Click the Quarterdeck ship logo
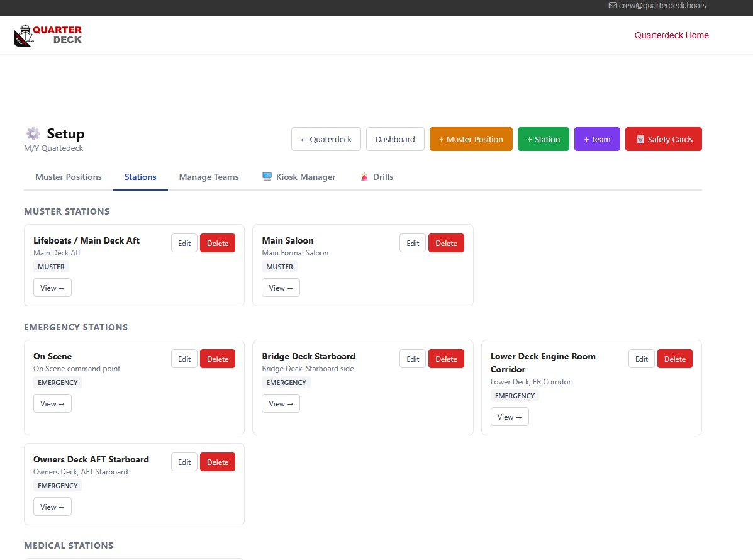This screenshot has width=753, height=560. [48, 35]
